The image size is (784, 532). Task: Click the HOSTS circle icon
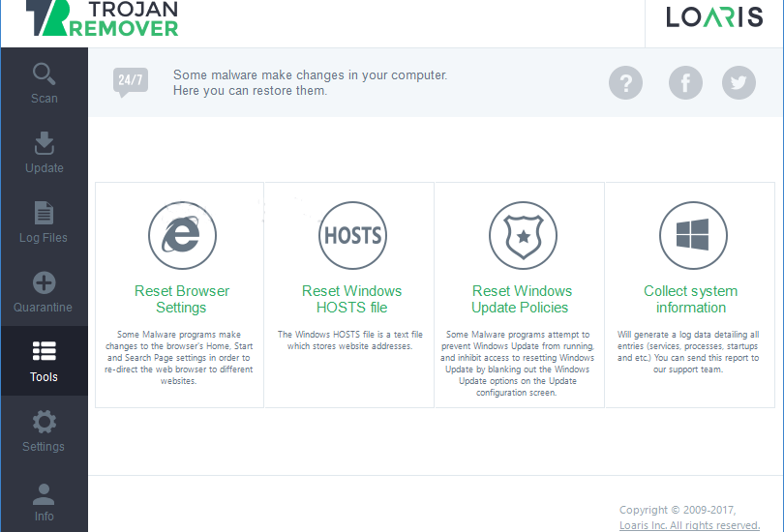point(352,235)
